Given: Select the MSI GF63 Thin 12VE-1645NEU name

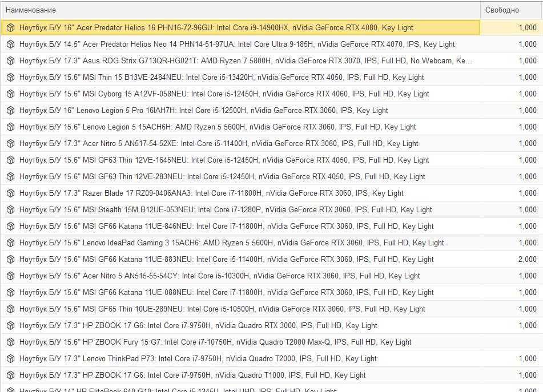Looking at the screenshot, I should 224,160.
